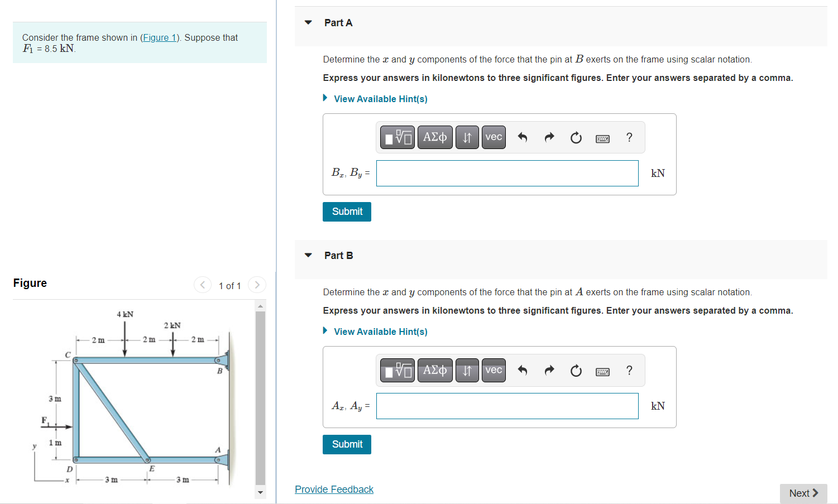838x504 pixels.
Task: Click the Part A heading text
Action: pos(338,23)
